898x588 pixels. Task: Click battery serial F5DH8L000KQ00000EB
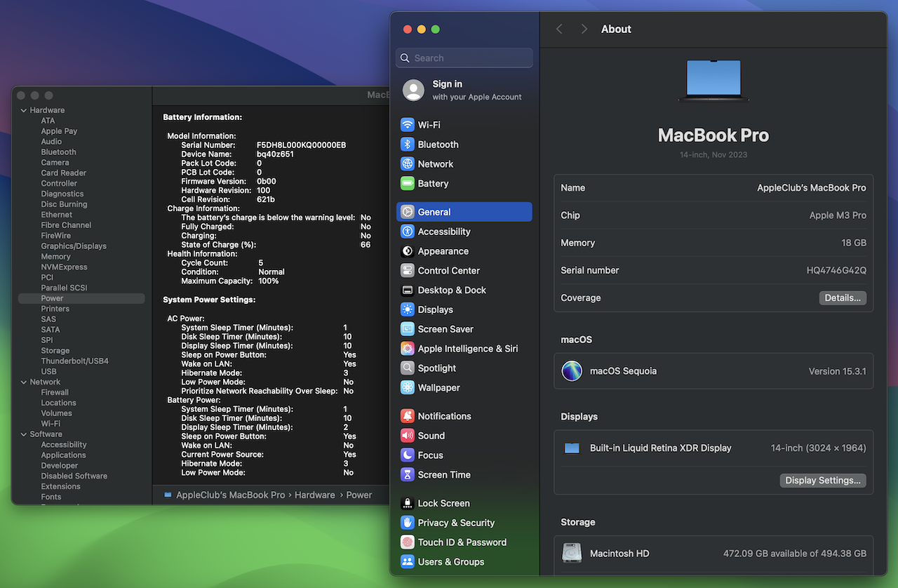coord(301,145)
